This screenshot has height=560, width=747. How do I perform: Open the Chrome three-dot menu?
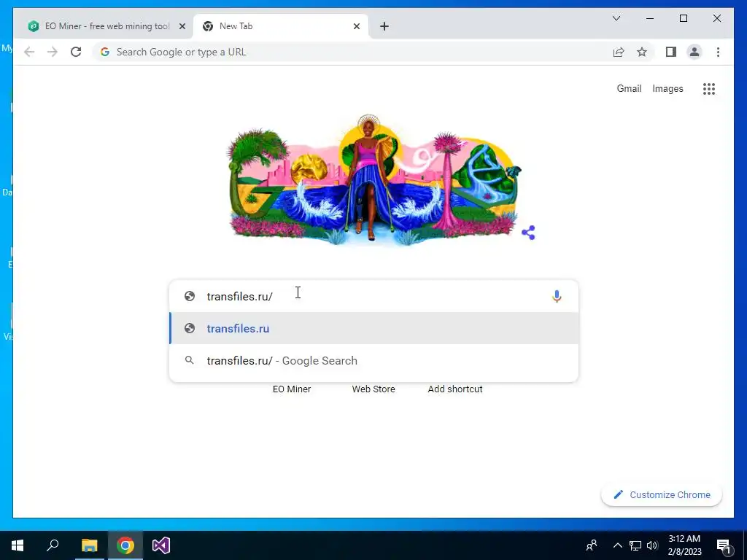(718, 52)
